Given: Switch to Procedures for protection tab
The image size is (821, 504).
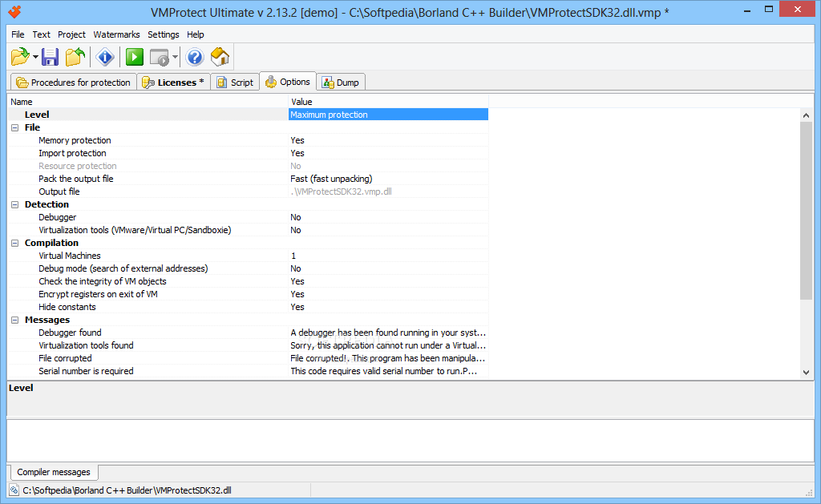Looking at the screenshot, I should point(73,83).
